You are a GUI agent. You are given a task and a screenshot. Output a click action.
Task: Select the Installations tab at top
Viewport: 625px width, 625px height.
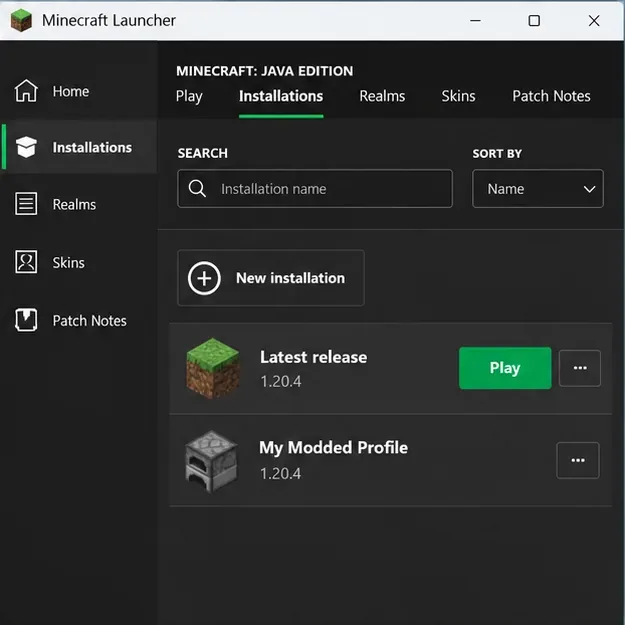point(281,96)
